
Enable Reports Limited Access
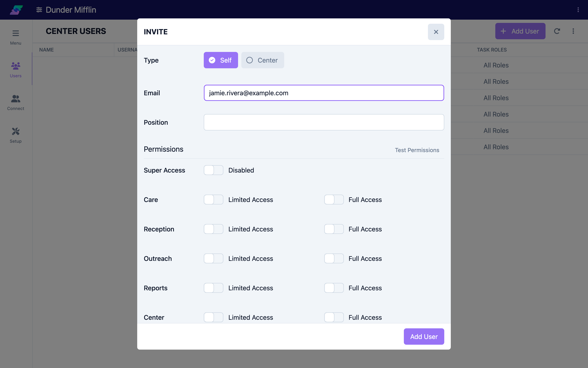(x=213, y=288)
